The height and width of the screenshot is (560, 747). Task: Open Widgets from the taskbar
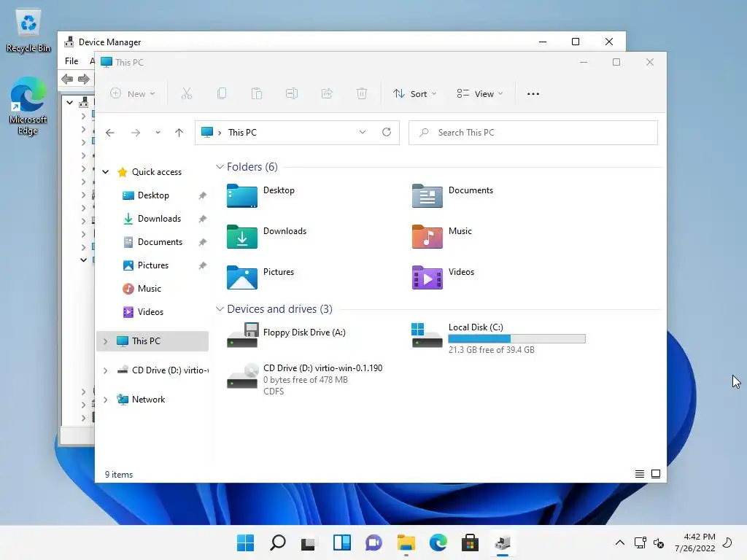coord(341,542)
